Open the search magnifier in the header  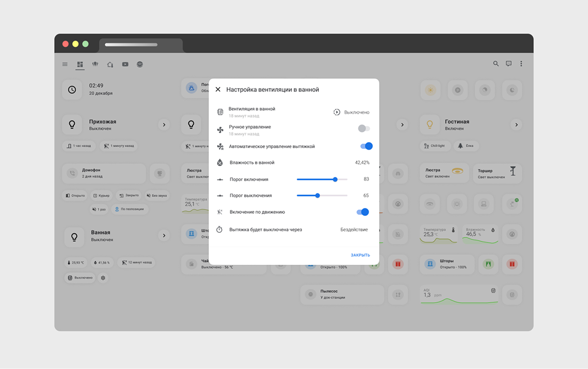coord(496,64)
